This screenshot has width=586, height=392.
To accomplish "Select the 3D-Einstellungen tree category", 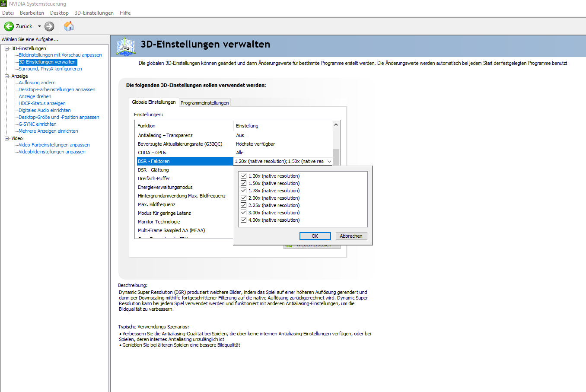I will [29, 48].
